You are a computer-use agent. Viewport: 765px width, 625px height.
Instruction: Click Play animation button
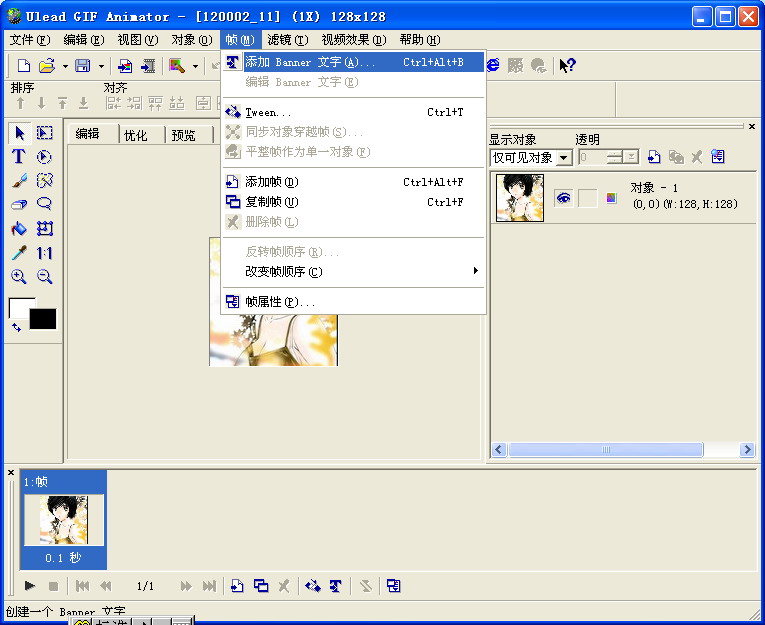pyautogui.click(x=30, y=585)
